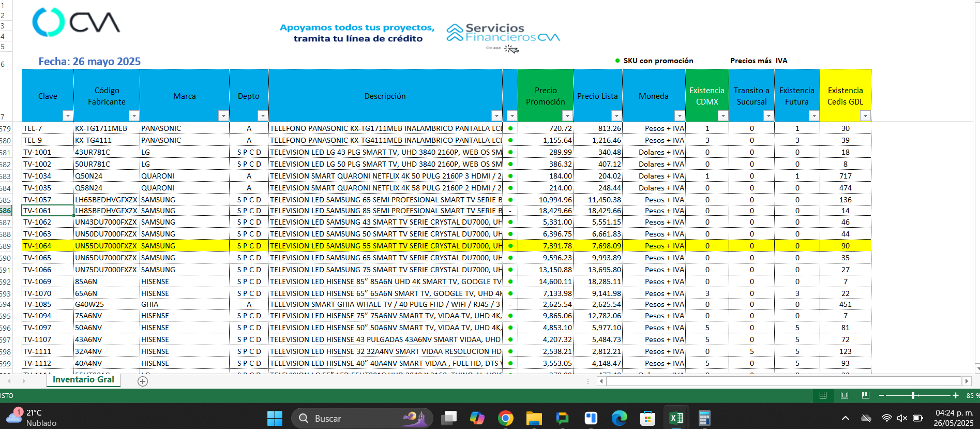This screenshot has height=429, width=980.
Task: Select the 451 Cedis GDL stock cell
Action: (846, 304)
